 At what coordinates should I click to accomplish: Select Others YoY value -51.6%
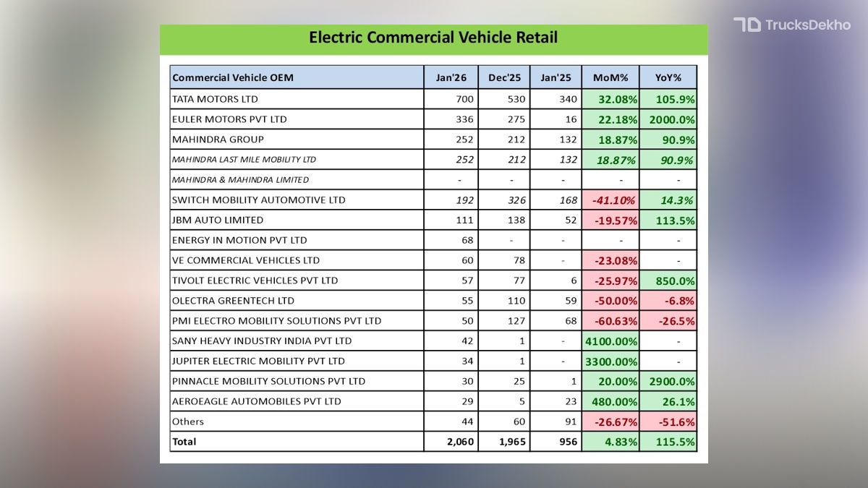point(678,421)
